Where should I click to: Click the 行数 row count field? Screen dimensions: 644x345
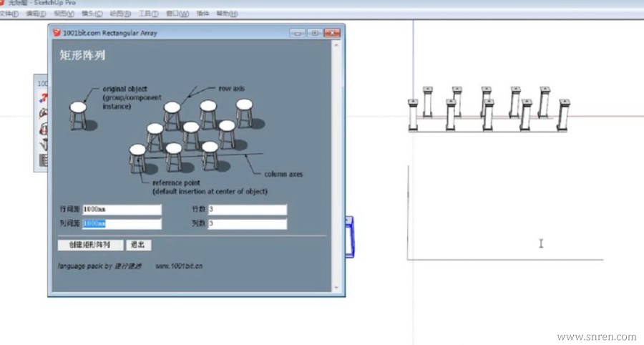(248, 210)
